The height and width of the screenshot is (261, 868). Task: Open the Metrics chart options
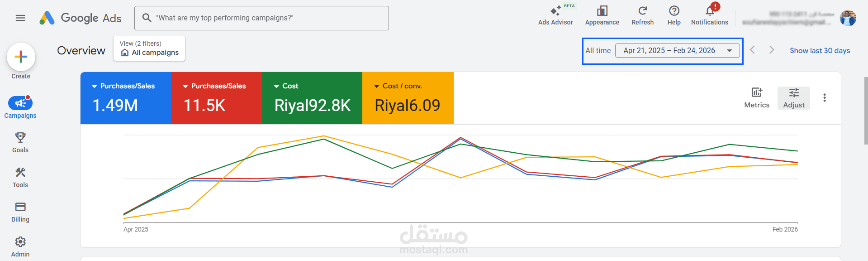point(757,98)
